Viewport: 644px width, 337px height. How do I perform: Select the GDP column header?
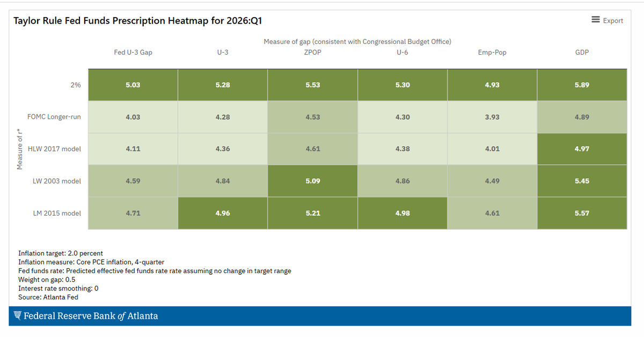(x=582, y=53)
